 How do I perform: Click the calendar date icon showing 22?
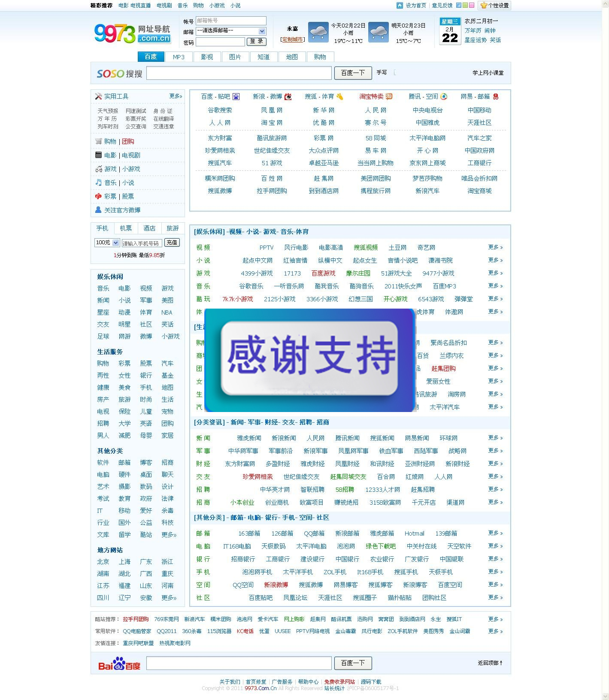pyautogui.click(x=450, y=30)
